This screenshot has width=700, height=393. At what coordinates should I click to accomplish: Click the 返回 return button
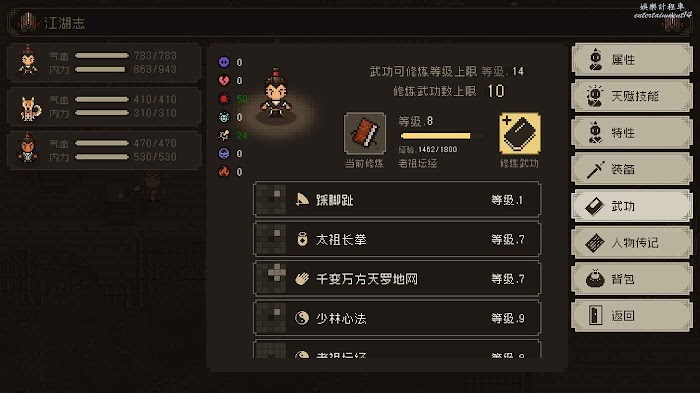point(632,316)
